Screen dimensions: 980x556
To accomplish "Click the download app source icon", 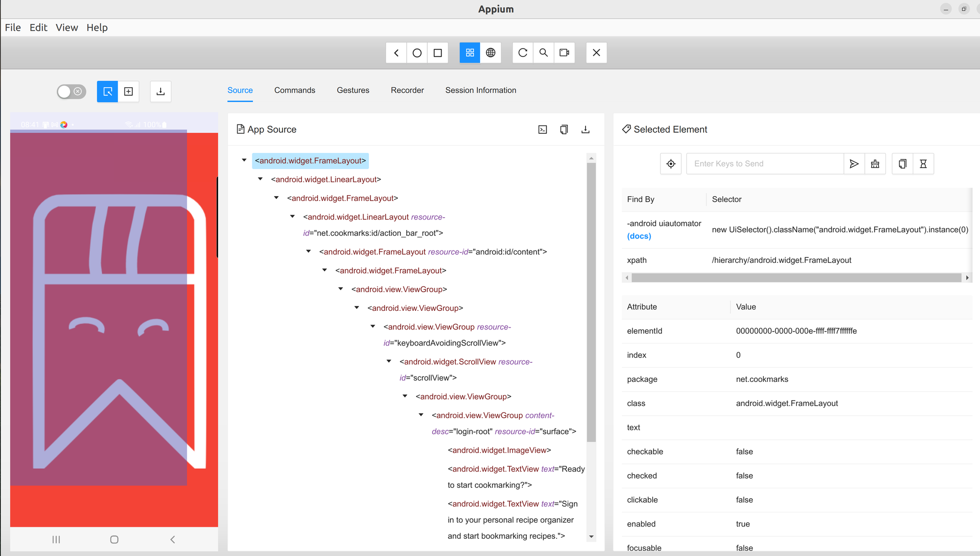I will pos(585,129).
